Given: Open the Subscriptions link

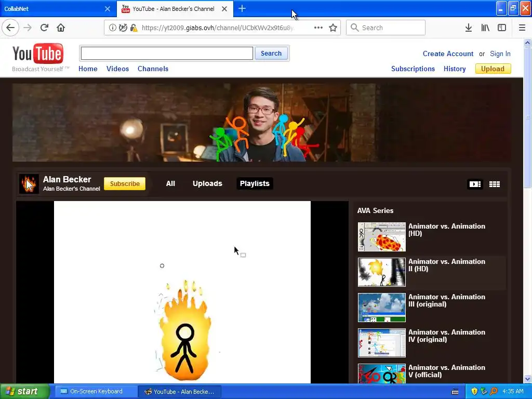Looking at the screenshot, I should click(x=413, y=69).
